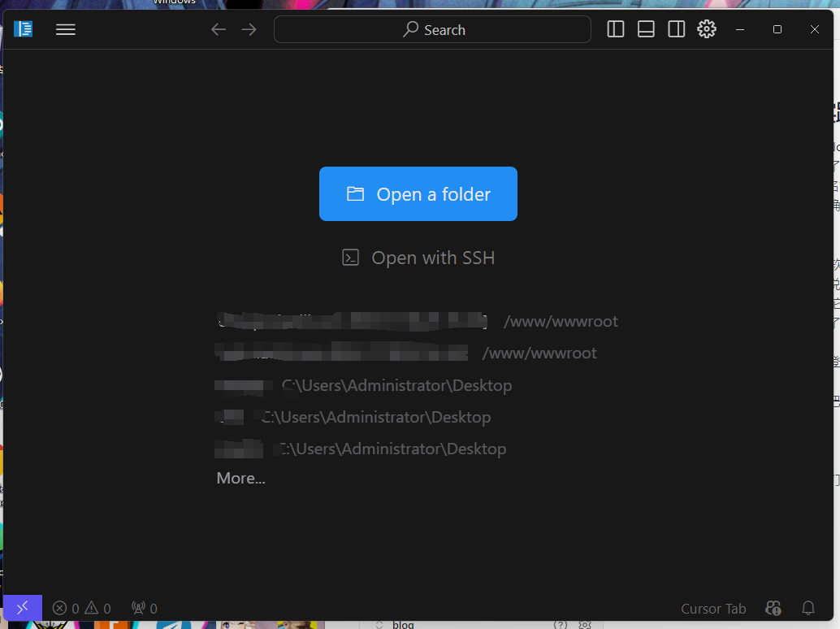
Task: Open the hamburger application menu
Action: (x=66, y=30)
